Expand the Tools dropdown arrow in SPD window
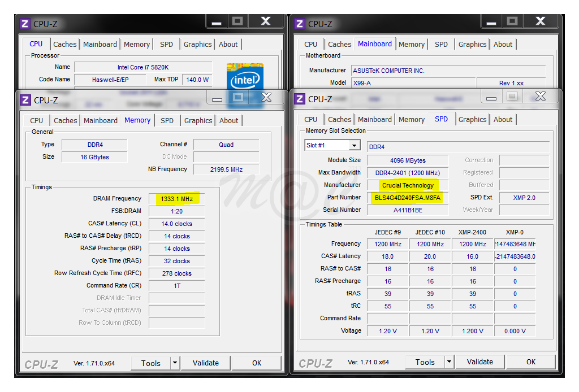The width and height of the screenshot is (579, 392). pos(450,361)
